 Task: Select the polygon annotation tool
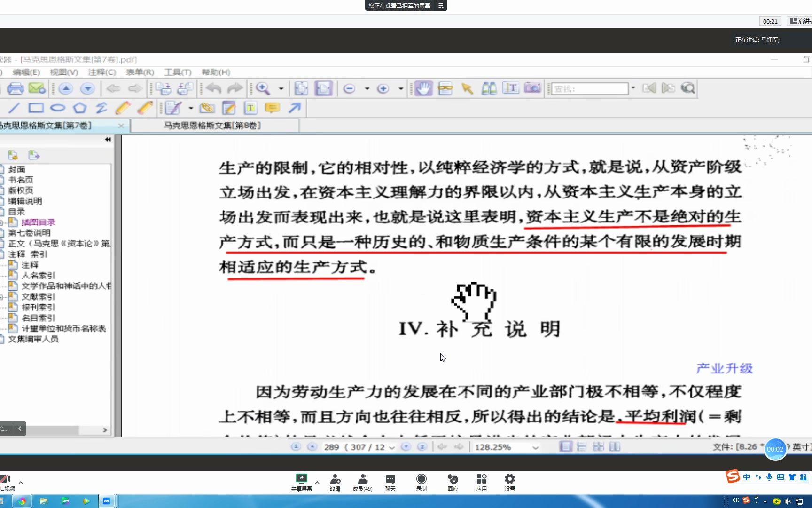click(x=80, y=108)
